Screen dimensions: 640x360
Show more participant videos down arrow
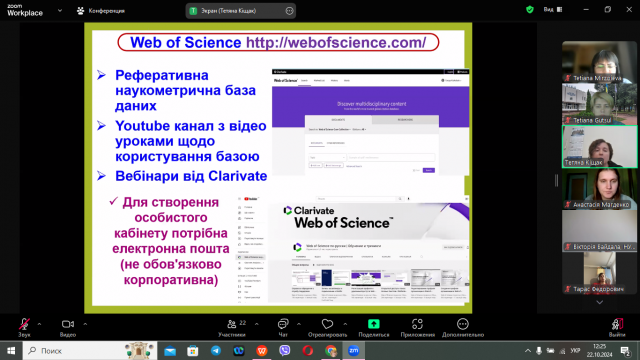[x=599, y=302]
